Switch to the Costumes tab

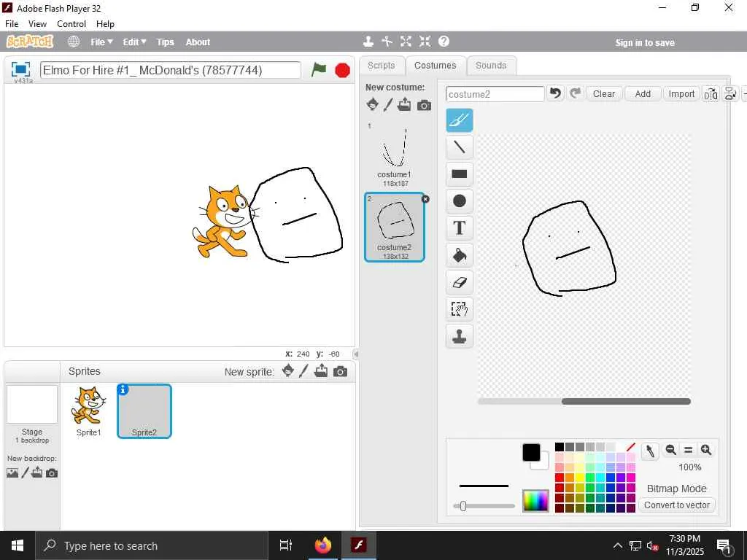435,65
